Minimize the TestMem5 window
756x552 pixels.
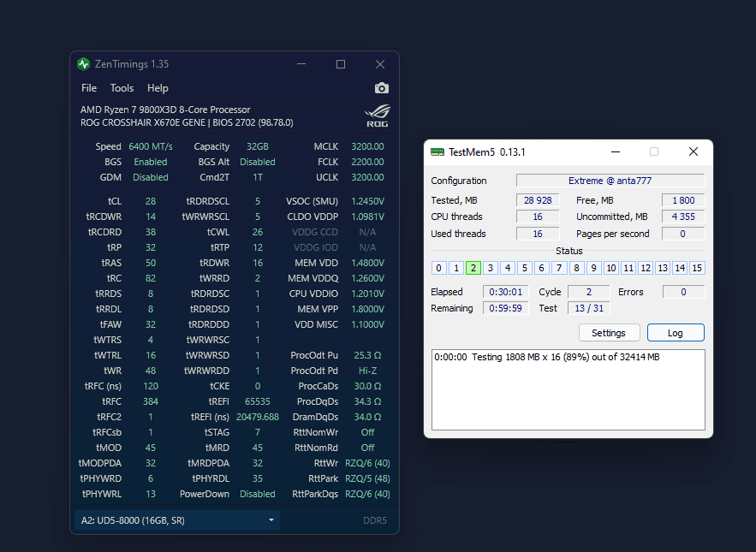616,151
